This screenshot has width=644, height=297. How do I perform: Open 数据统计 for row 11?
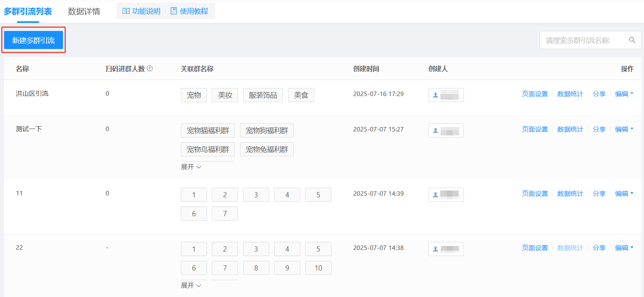coord(570,193)
